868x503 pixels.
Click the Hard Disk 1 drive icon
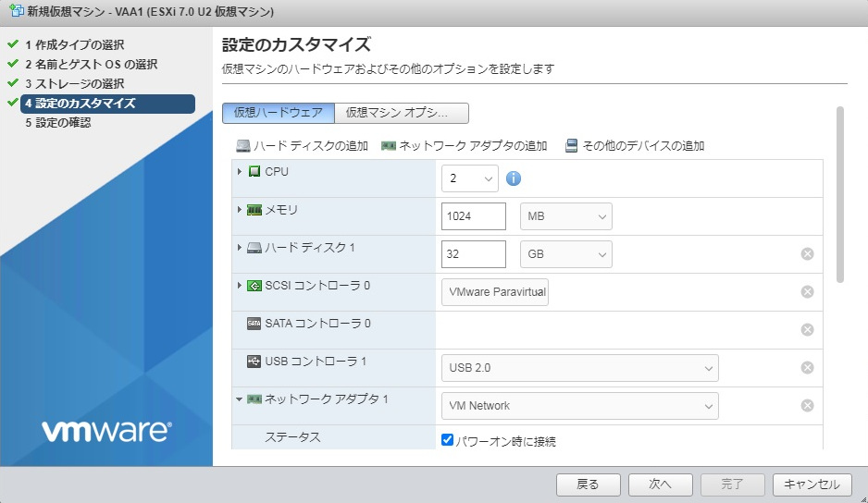click(x=254, y=248)
